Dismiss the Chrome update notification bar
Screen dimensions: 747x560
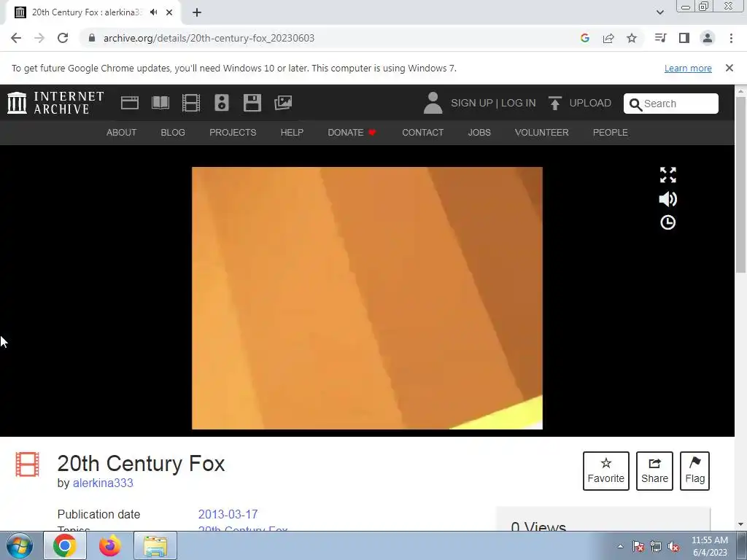click(x=729, y=68)
